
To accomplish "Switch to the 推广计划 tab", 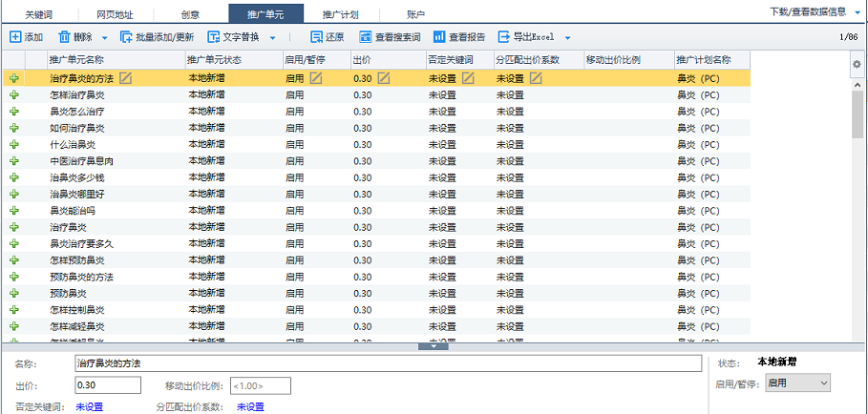I will point(342,14).
